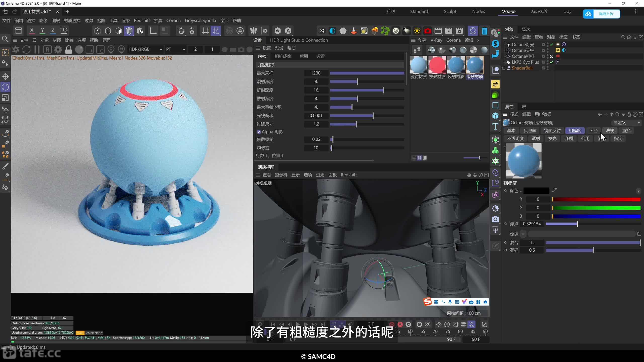Toggle Octane天空 layer square toggle

(543, 50)
